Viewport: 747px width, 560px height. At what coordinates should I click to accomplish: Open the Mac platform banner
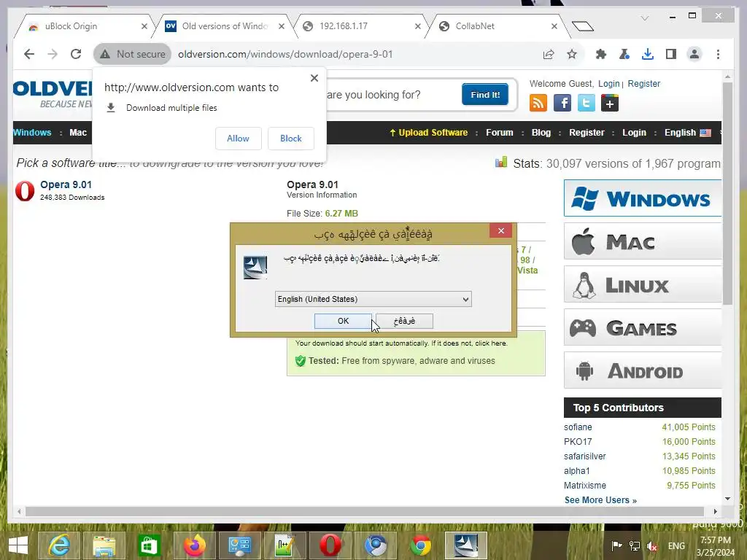[643, 241]
